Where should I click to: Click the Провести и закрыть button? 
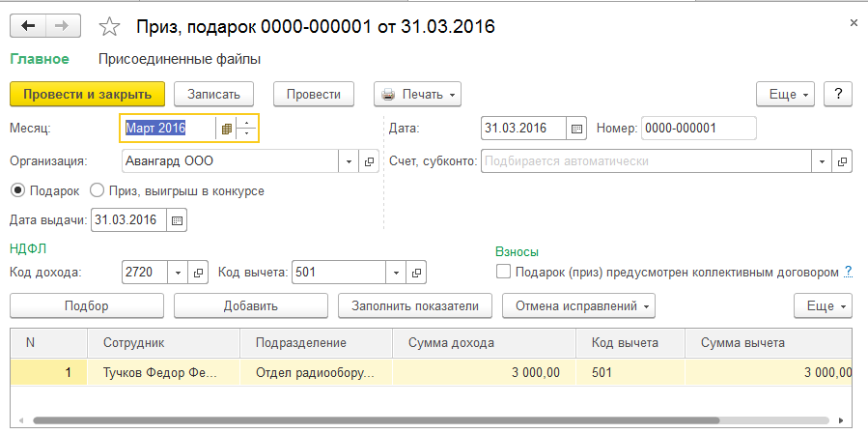87,94
